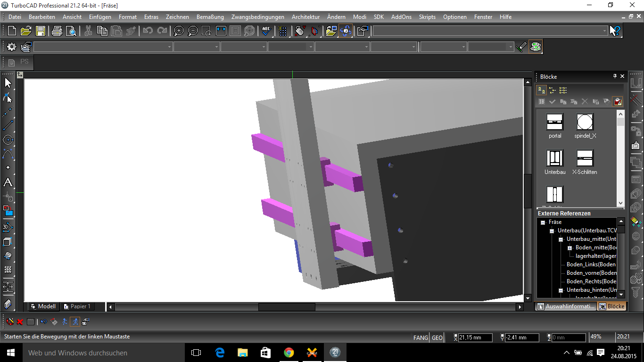
Task: Collapse the Unterbau(Unterbau.TCW tree node
Action: [x=552, y=230]
